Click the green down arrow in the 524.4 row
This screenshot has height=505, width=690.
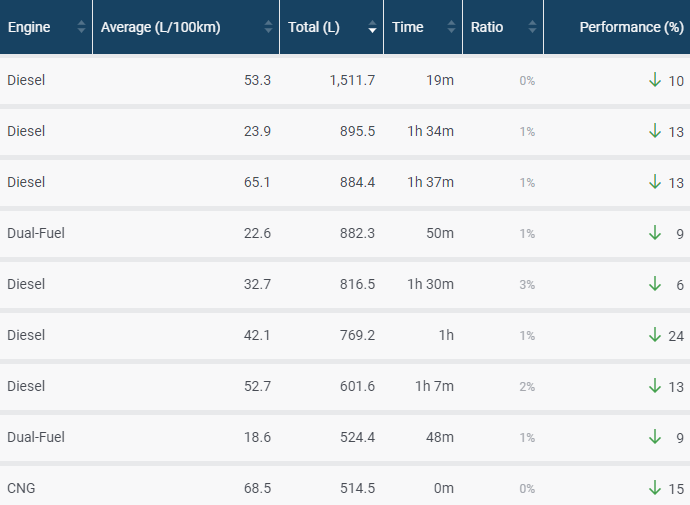655,437
